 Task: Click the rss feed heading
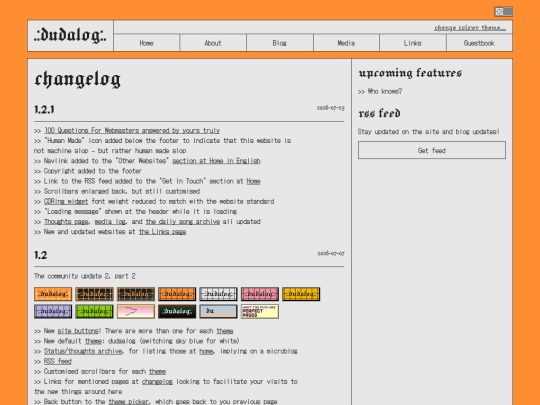click(379, 113)
